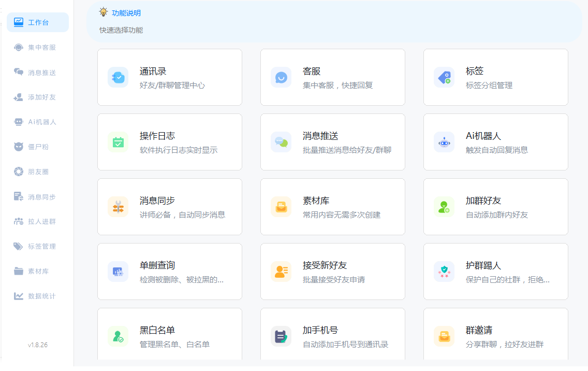The height and width of the screenshot is (371, 588).
Task: Select the 素材库 material library icon
Action: tap(281, 206)
